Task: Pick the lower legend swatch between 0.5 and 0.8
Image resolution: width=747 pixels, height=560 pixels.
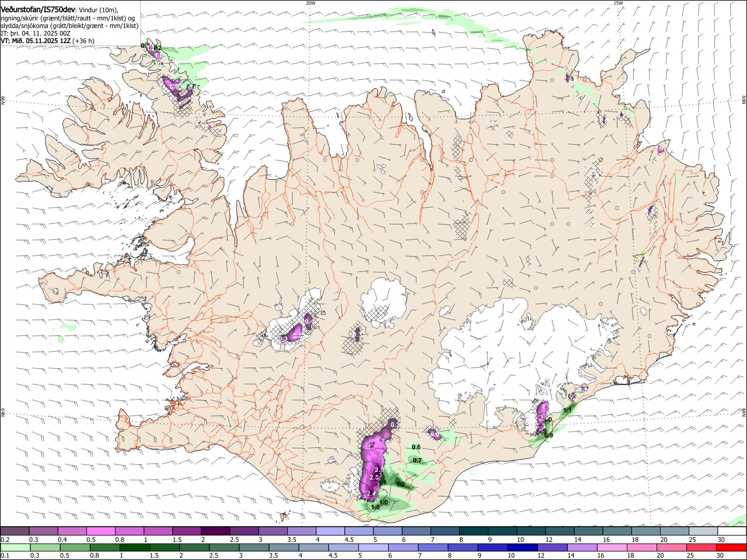Action: pyautogui.click(x=75, y=547)
